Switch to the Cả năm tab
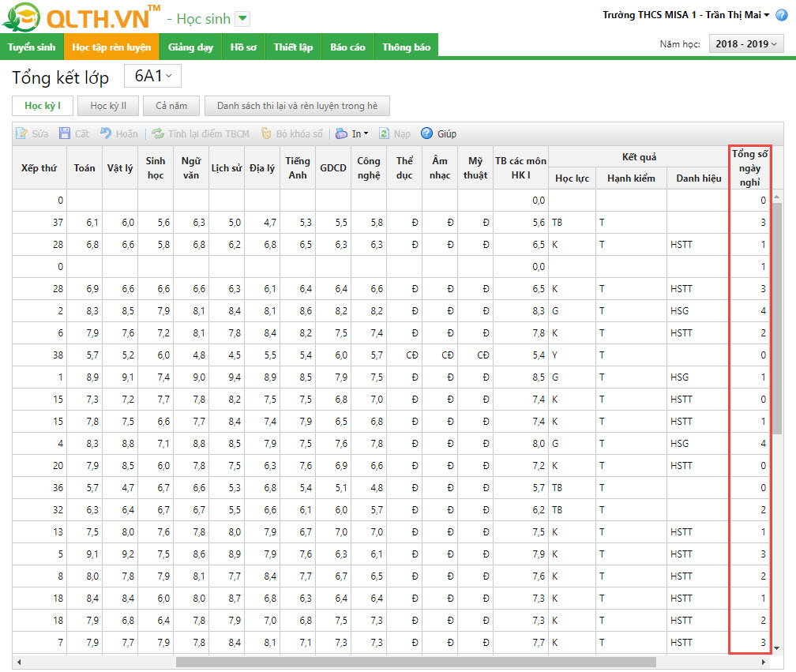Image resolution: width=796 pixels, height=672 pixels. [171, 106]
